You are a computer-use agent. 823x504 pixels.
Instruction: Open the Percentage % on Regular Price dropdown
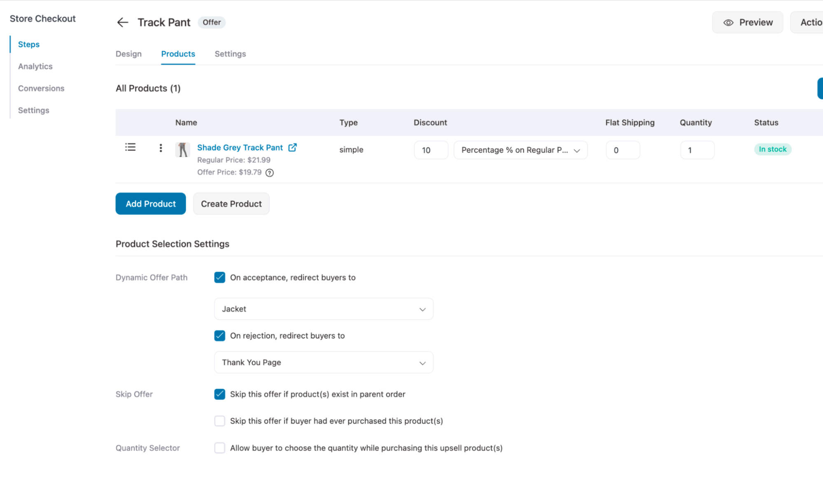tap(520, 150)
